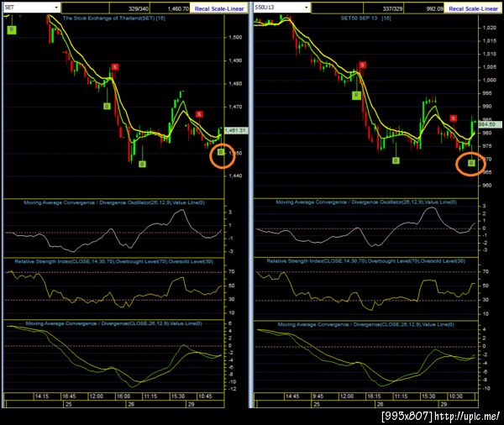Screen dimensions: 504x425
Task: Click Recal Scale-Linear above the S50U13 chart
Action: pos(473,8)
